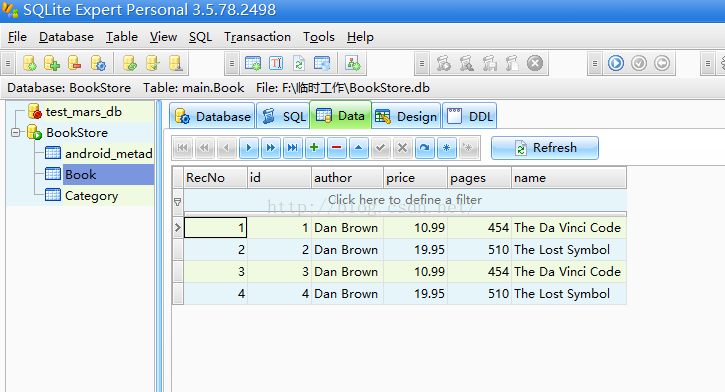Click the SQL scroll icon with blank page

pyautogui.click(x=511, y=63)
